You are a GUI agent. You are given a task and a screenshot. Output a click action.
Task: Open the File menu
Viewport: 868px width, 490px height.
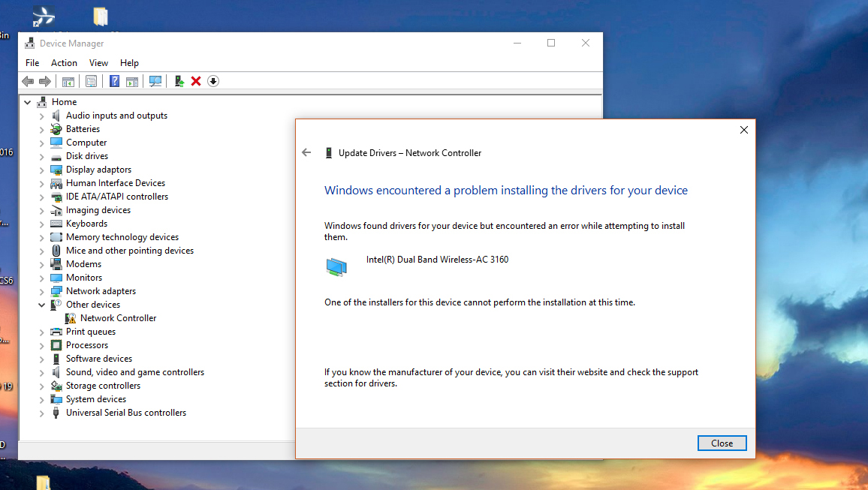32,62
